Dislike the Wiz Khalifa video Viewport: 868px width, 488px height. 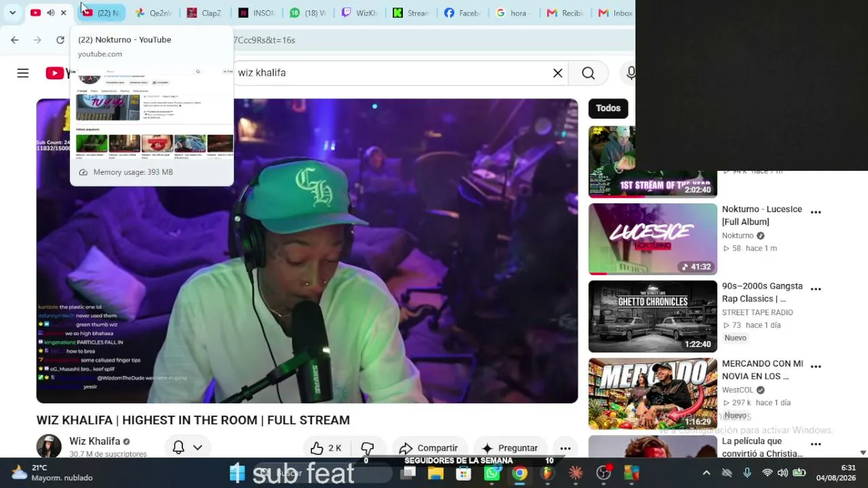(368, 448)
